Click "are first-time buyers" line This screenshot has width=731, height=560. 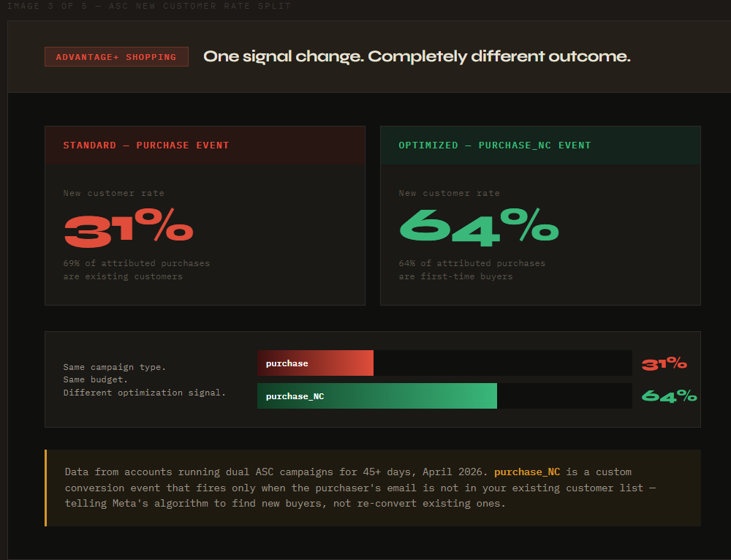tap(455, 276)
